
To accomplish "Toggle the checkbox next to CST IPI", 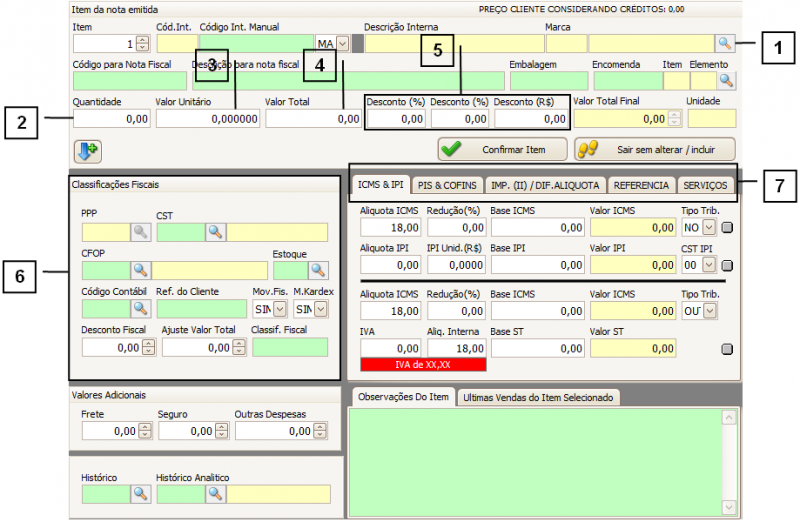I will [x=727, y=266].
